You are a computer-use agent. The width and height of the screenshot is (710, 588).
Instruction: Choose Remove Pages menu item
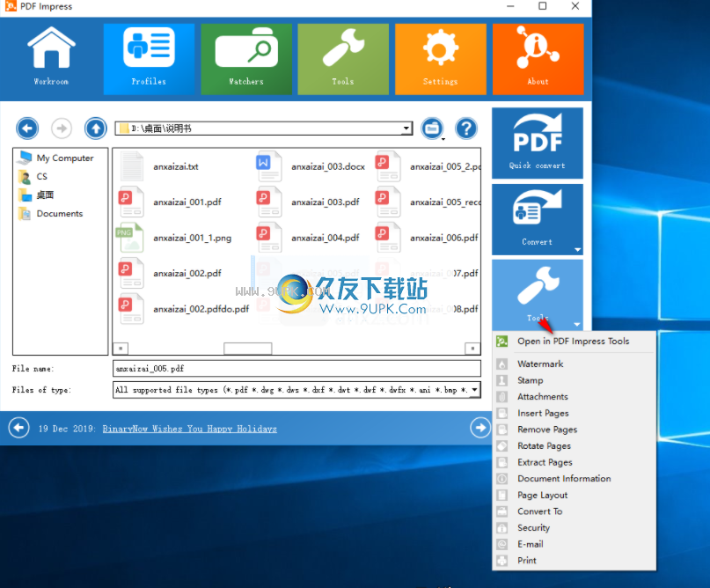[574, 430]
